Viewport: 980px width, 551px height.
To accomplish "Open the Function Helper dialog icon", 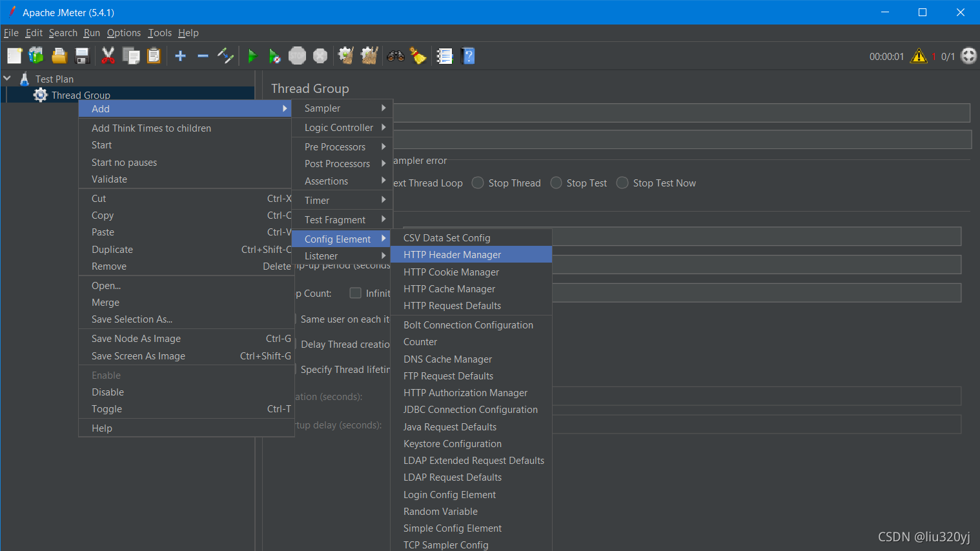I will (445, 56).
